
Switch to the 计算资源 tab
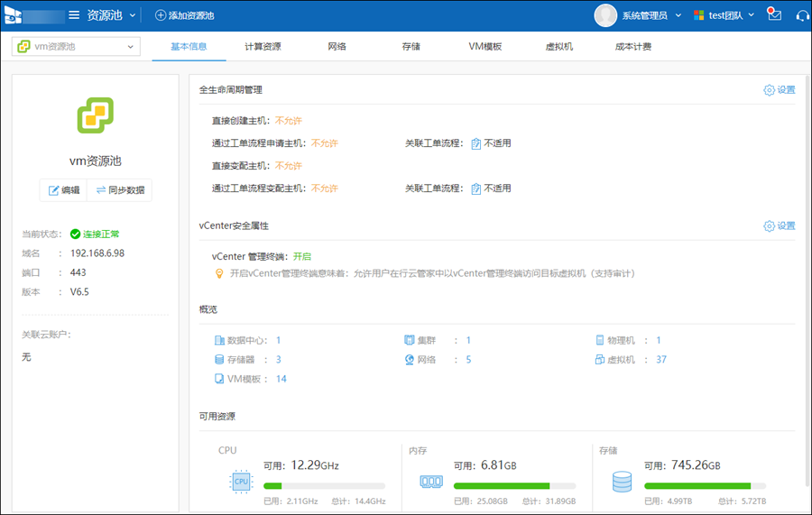pos(263,47)
